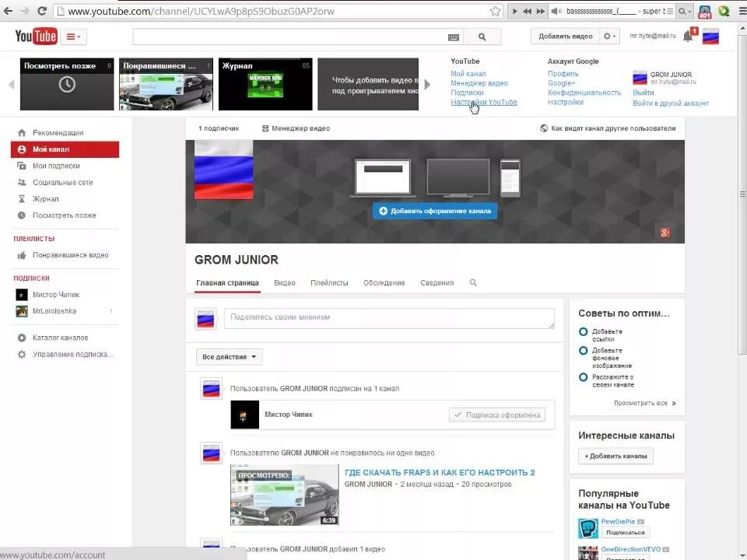Click Добавить видео button
Viewport: 747px width, 560px height.
[x=566, y=37]
